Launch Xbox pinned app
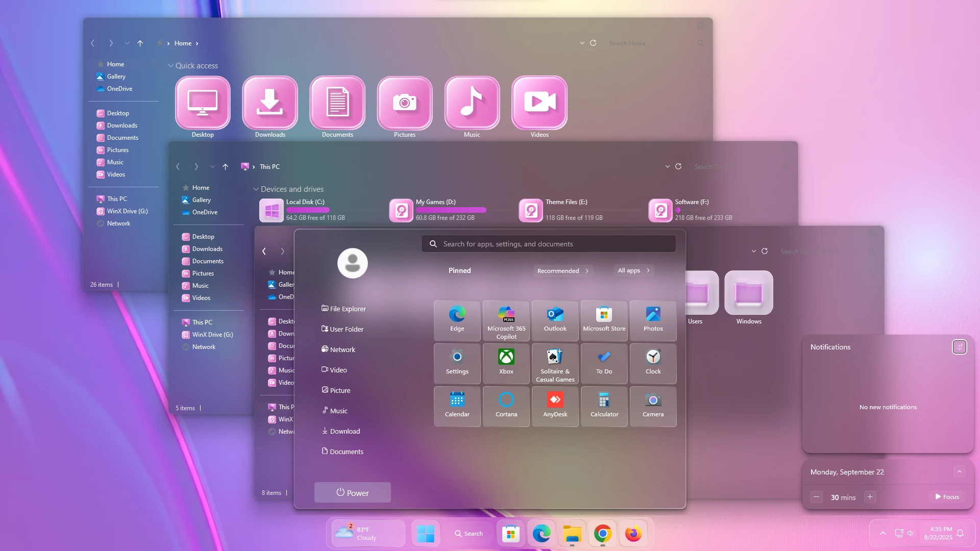 coord(506,364)
